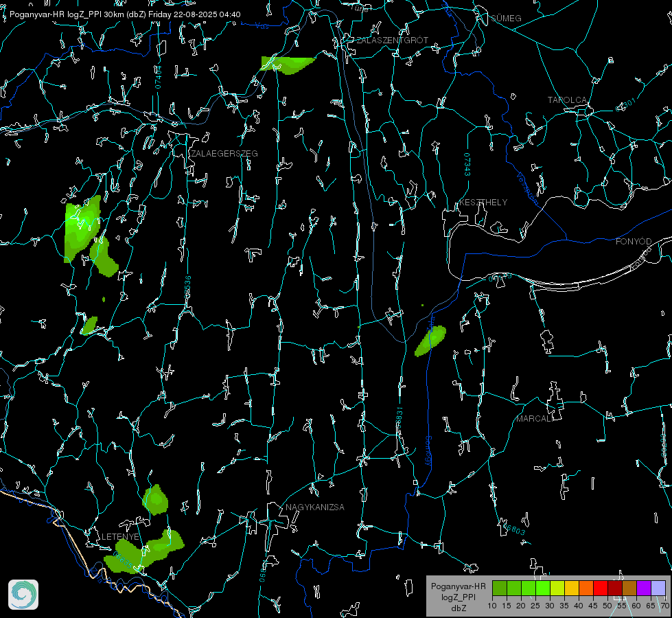Click the legend tick value 40
Screen dimensions: 672x618
tap(578, 606)
